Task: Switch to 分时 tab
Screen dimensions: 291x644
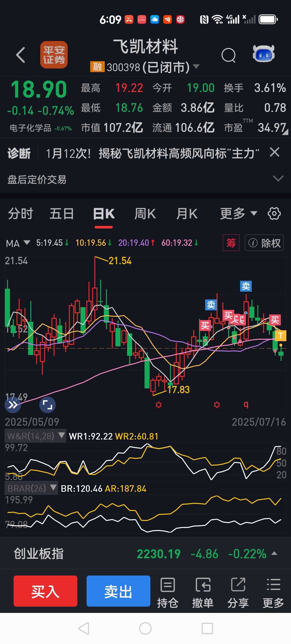Action: click(x=20, y=214)
